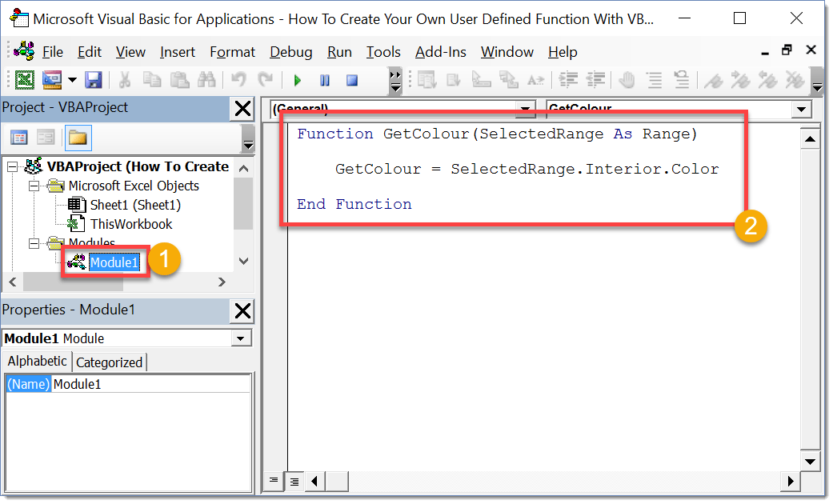This screenshot has width=833, height=504.
Task: Click the Redo arrow icon
Action: point(265,80)
